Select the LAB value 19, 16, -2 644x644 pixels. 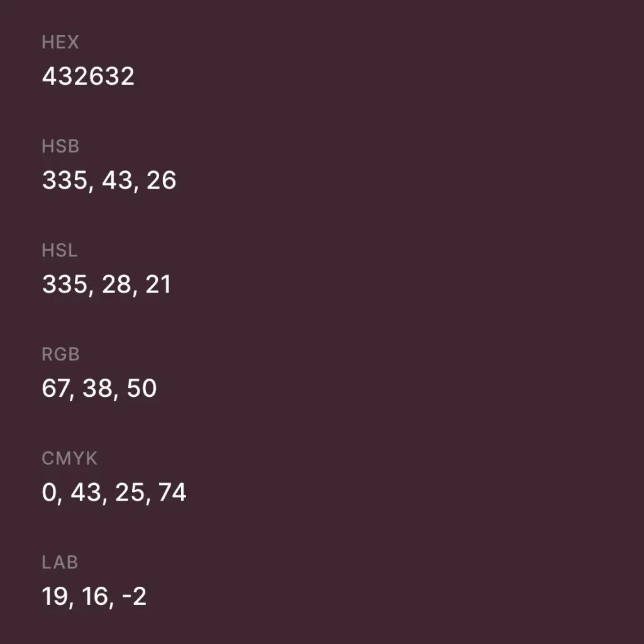[94, 596]
